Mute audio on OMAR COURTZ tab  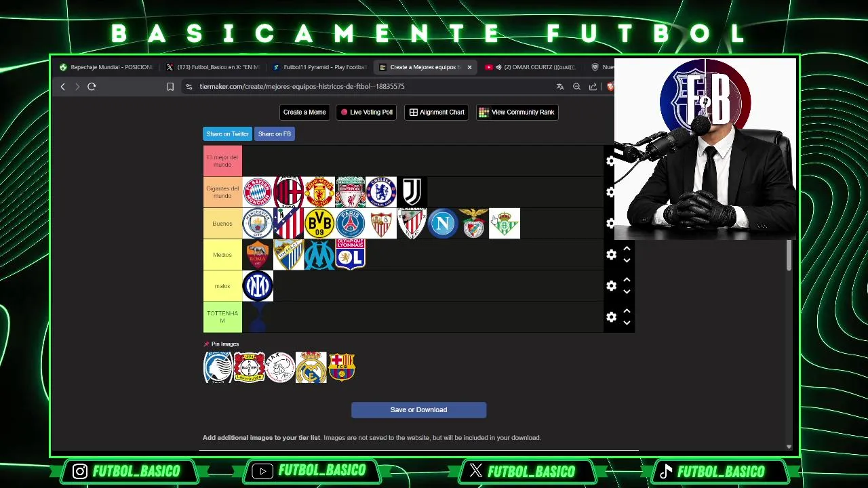click(x=498, y=67)
